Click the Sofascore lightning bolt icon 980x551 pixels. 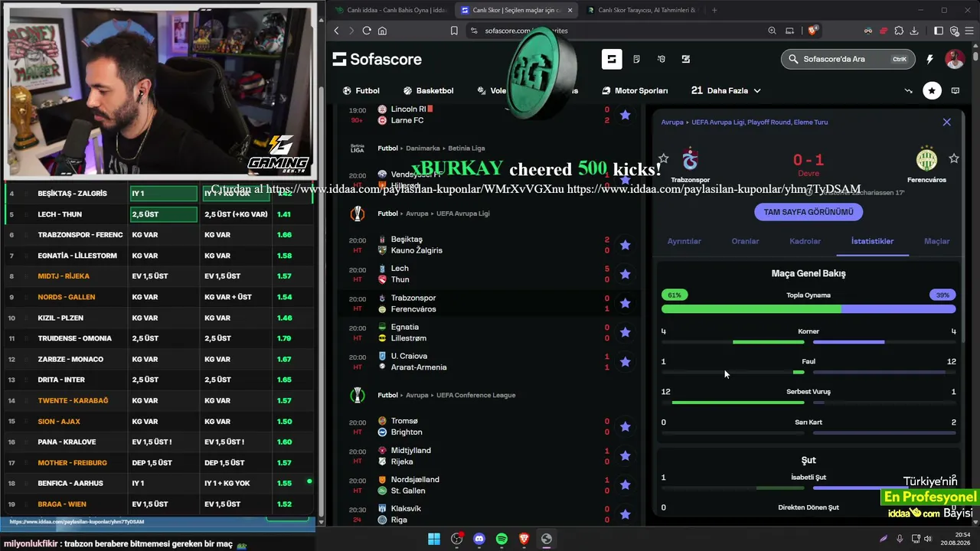click(x=929, y=59)
